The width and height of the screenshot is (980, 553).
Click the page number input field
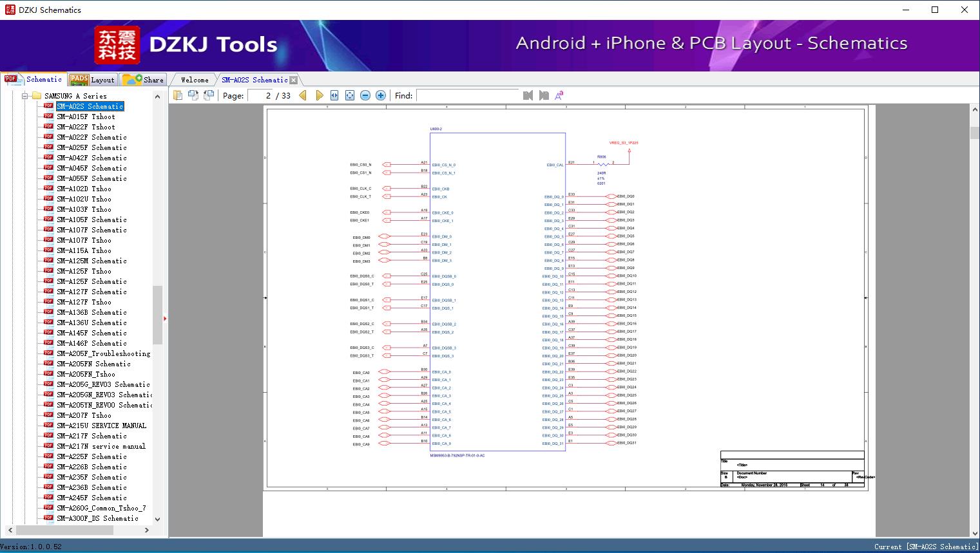point(260,95)
